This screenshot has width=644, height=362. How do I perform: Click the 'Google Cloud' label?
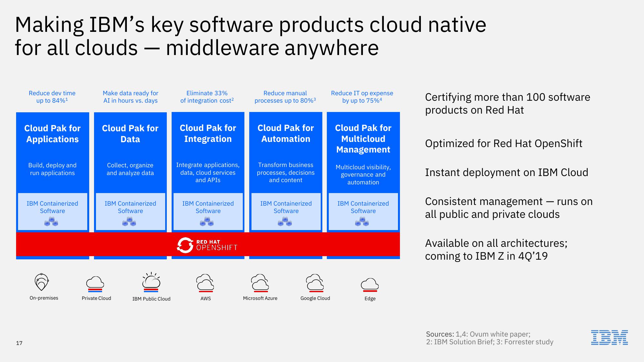pos(315,298)
